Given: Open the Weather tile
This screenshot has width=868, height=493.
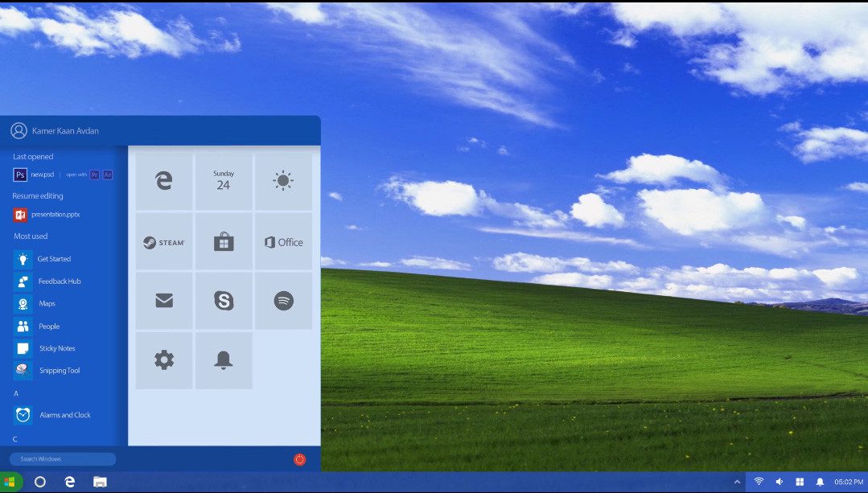Looking at the screenshot, I should point(283,181).
